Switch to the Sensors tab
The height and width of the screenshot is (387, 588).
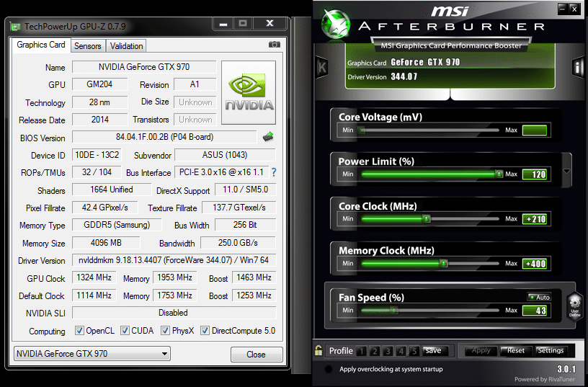coord(88,45)
